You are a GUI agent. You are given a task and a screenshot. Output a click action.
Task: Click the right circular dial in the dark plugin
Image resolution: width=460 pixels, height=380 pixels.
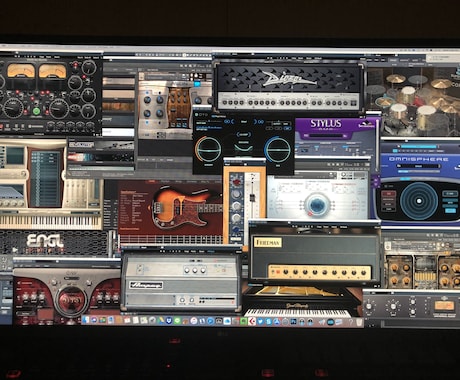click(x=278, y=150)
